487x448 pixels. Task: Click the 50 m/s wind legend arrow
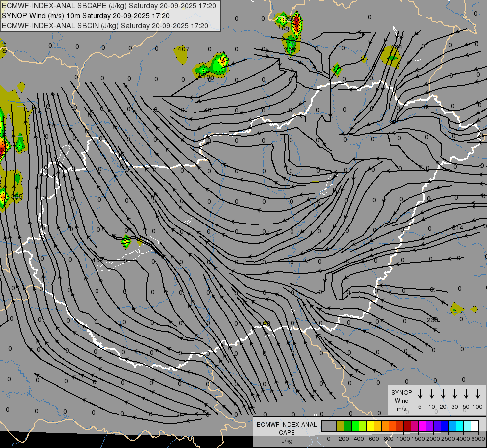click(466, 394)
